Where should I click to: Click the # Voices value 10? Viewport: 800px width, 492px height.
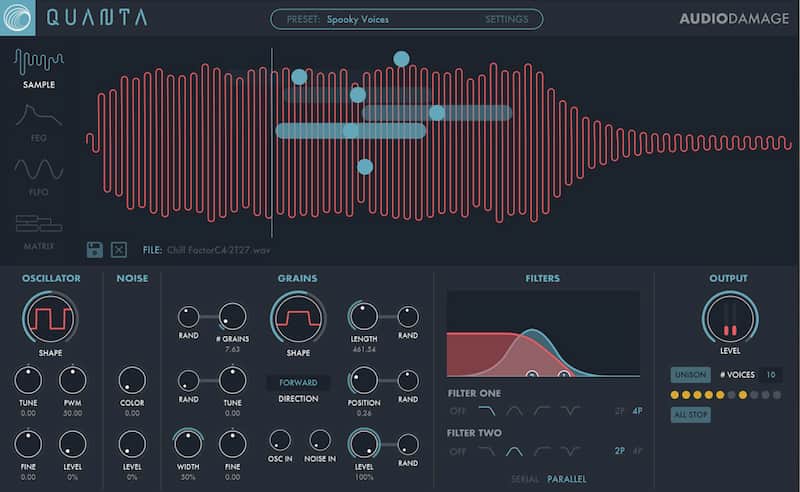click(770, 375)
